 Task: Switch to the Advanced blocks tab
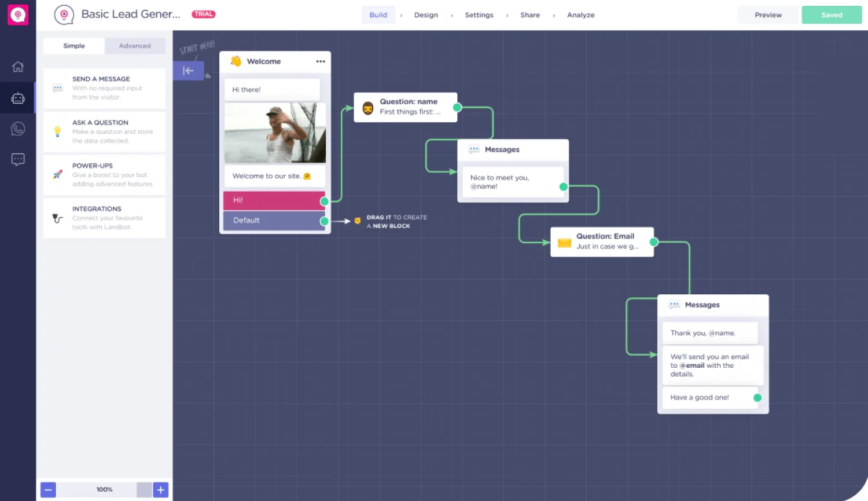[x=135, y=46]
